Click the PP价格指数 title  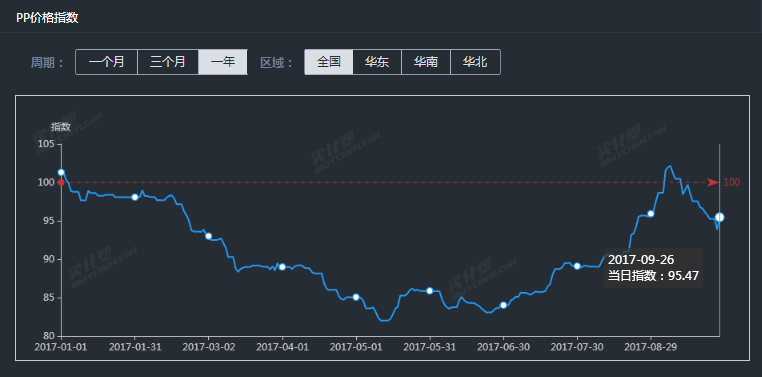pos(47,18)
